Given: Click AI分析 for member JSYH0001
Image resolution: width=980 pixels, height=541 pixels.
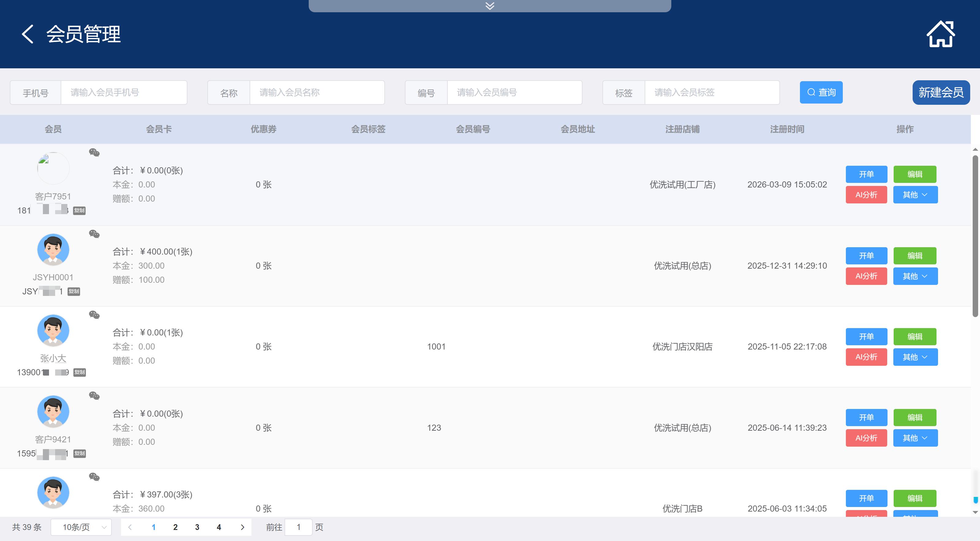Looking at the screenshot, I should [866, 276].
